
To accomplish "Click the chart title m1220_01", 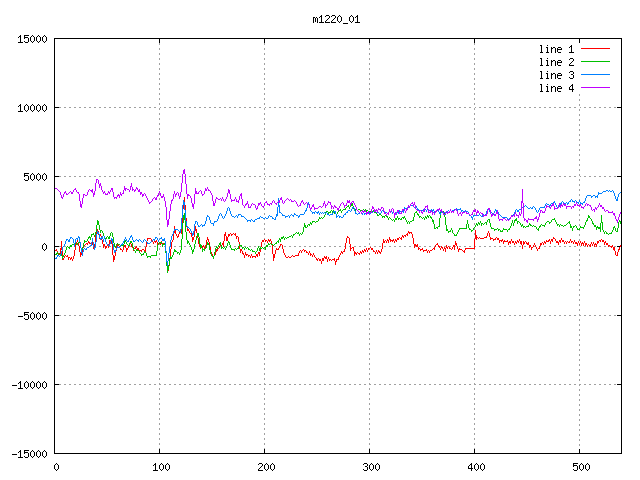I will tap(334, 19).
